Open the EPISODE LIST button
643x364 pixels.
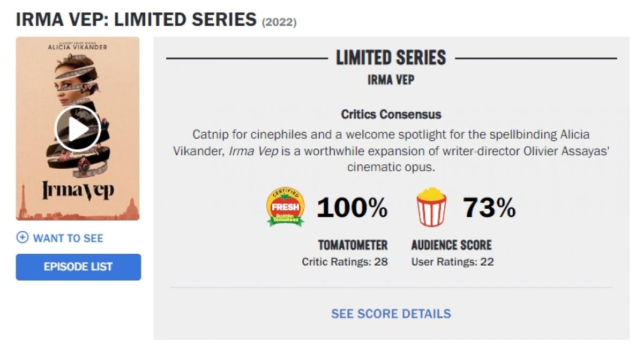click(x=78, y=267)
